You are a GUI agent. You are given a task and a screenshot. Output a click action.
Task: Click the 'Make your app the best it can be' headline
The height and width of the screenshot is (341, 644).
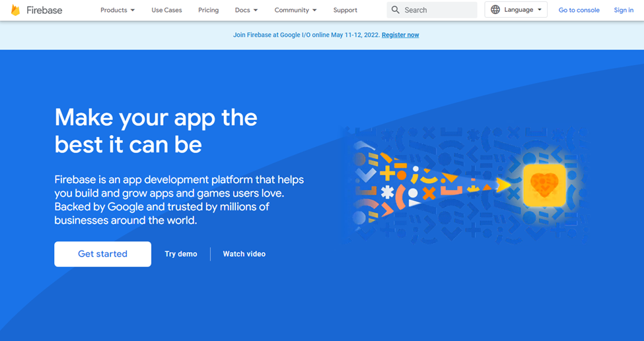click(156, 131)
